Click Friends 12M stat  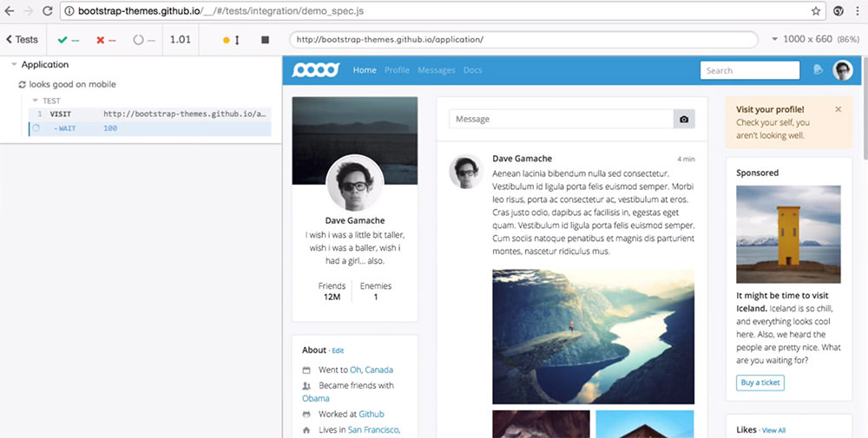332,291
